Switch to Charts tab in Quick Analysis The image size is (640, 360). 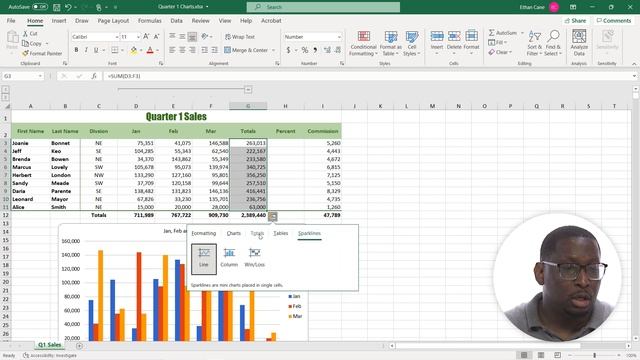click(233, 233)
